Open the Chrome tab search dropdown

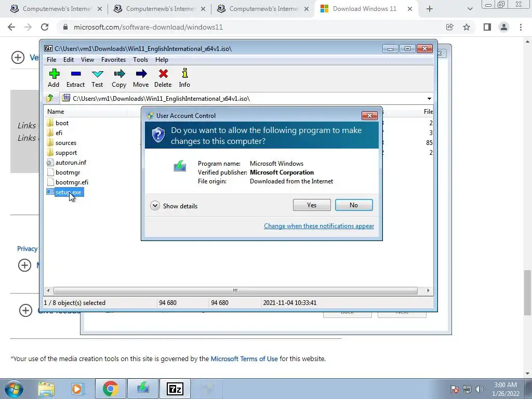(x=470, y=9)
